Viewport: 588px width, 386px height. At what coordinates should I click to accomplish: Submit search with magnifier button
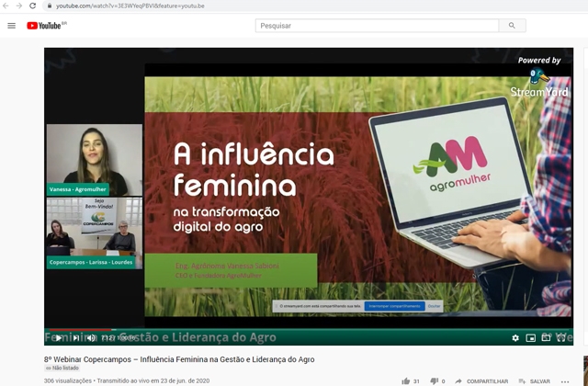coord(512,26)
